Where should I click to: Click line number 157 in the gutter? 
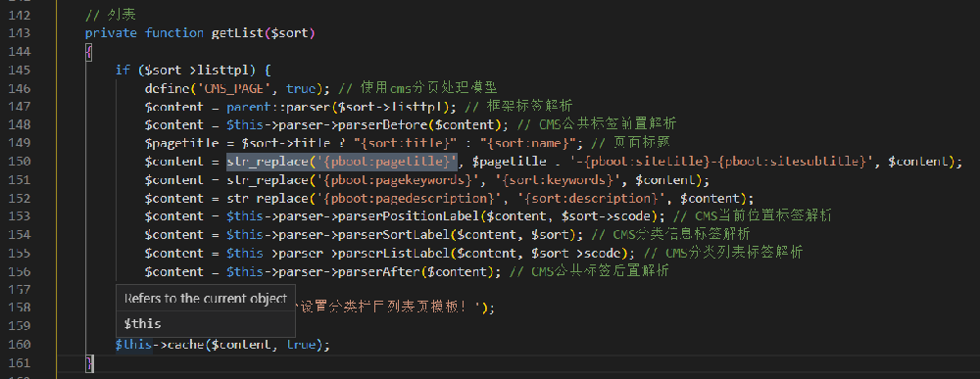click(x=19, y=290)
